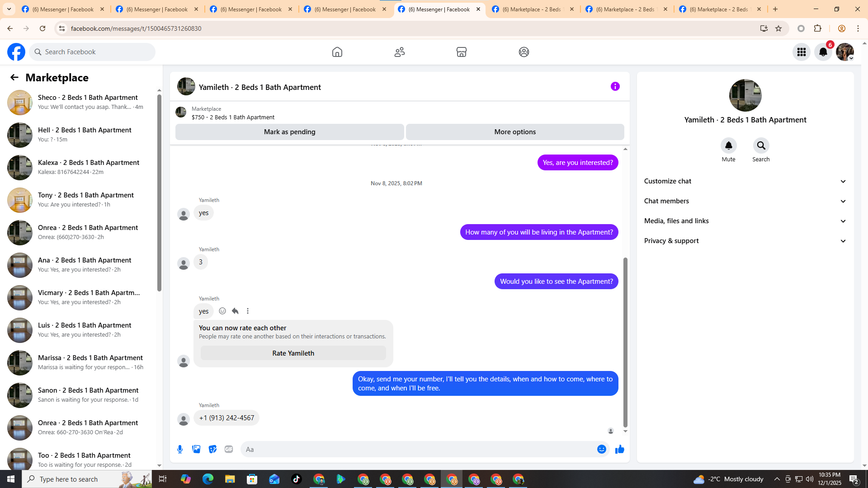Open Tony's apartment conversation
This screenshot has width=868, height=488.
click(x=80, y=200)
